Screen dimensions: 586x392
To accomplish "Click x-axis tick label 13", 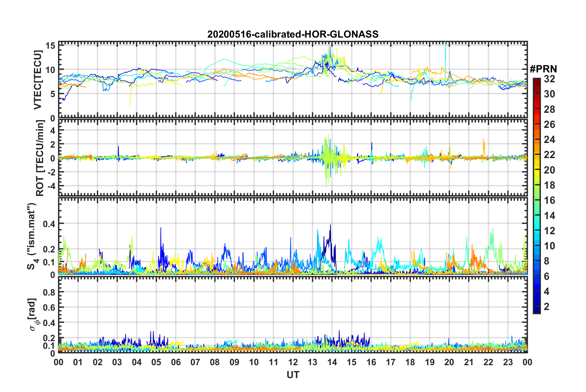I will pos(312,362).
